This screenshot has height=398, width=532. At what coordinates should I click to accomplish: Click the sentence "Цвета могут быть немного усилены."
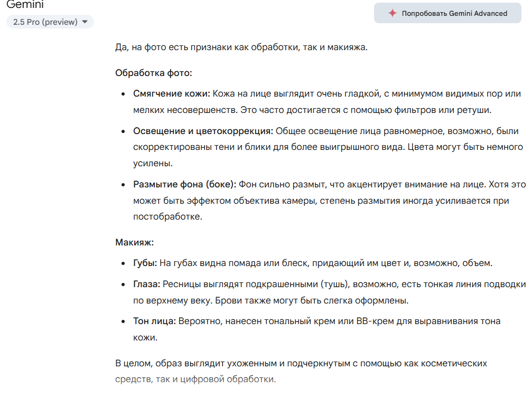(x=328, y=155)
